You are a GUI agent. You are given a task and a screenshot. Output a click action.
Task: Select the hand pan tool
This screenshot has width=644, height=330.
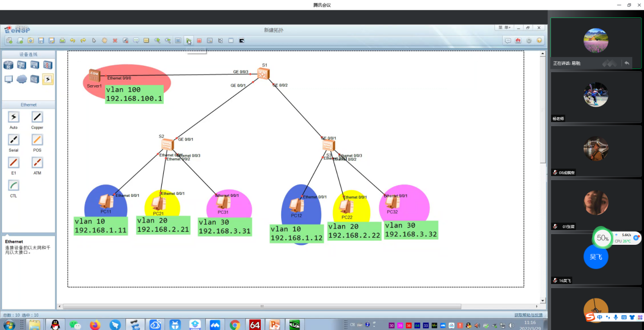(x=104, y=40)
